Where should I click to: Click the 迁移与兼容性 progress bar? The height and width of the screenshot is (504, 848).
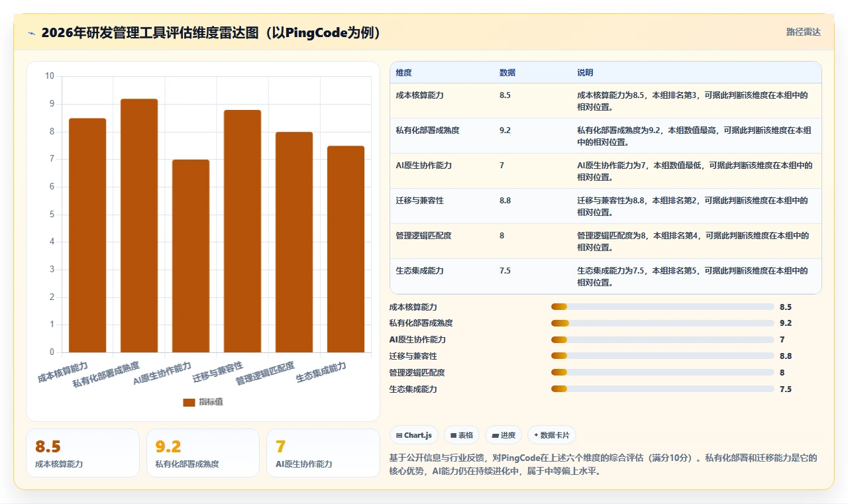(x=662, y=356)
